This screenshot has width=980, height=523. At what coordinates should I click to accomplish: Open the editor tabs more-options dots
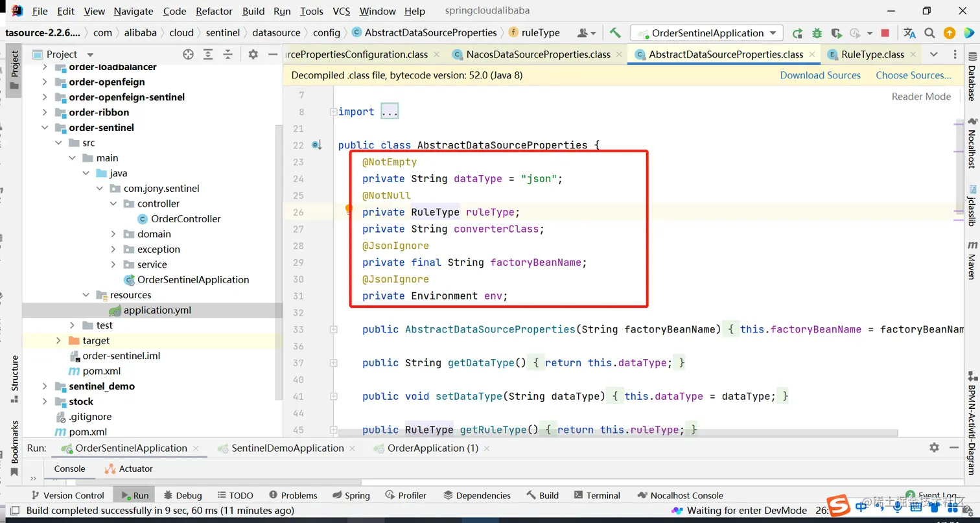point(955,54)
